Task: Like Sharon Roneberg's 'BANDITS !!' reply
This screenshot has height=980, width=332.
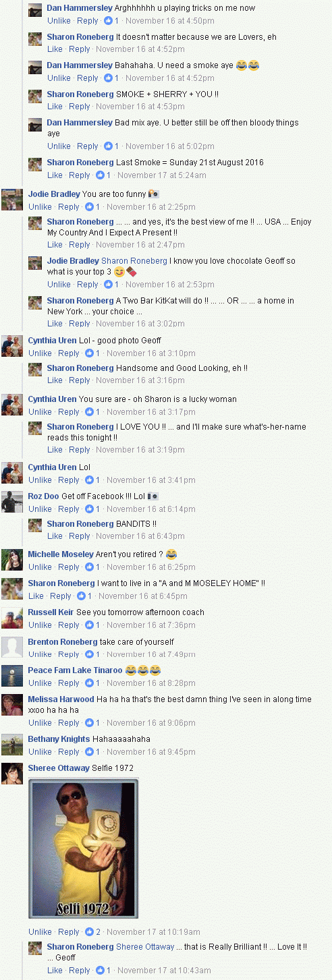Action: click(x=55, y=536)
